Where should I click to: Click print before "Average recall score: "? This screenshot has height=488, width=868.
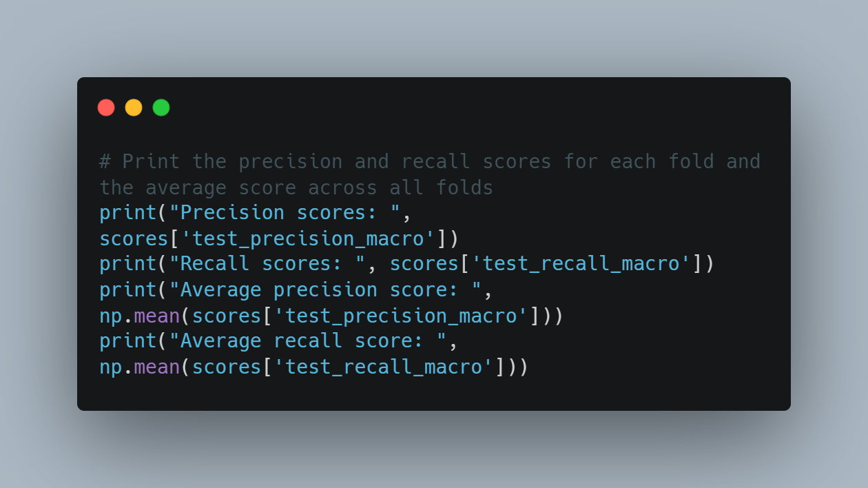coord(128,340)
